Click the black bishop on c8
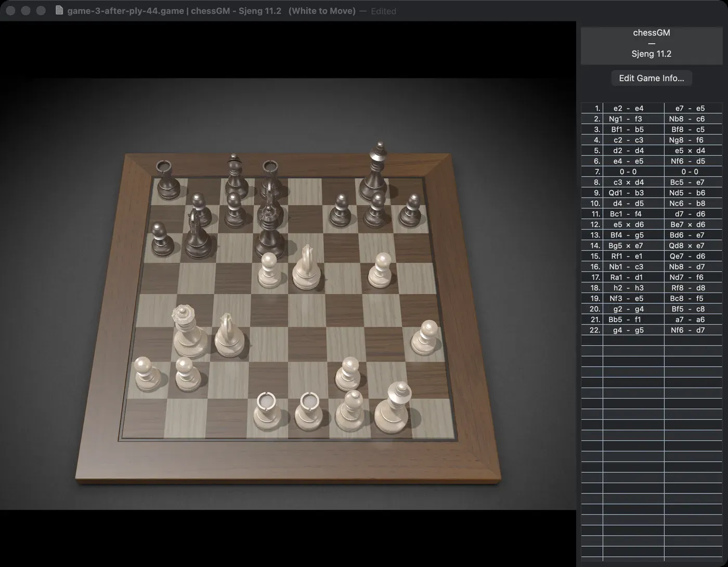728x567 pixels. [x=236, y=178]
